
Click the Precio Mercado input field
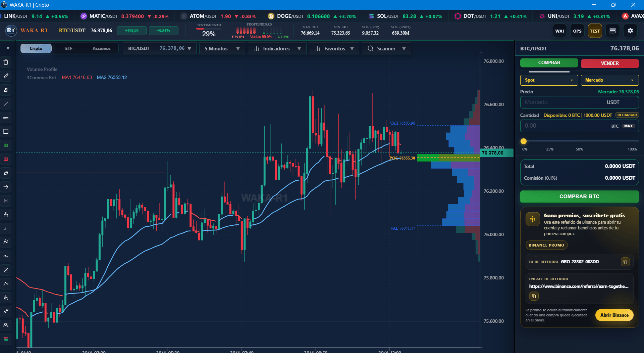579,102
